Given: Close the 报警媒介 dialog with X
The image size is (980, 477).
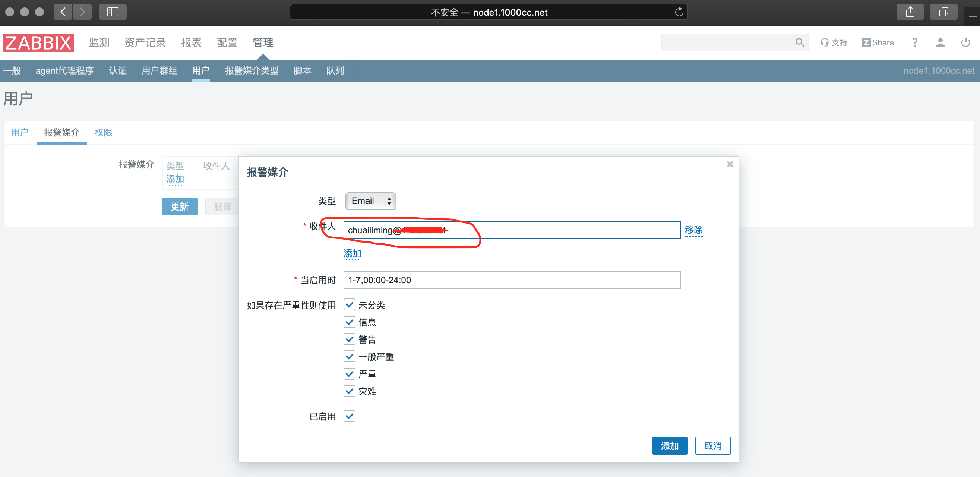Looking at the screenshot, I should click(x=730, y=164).
